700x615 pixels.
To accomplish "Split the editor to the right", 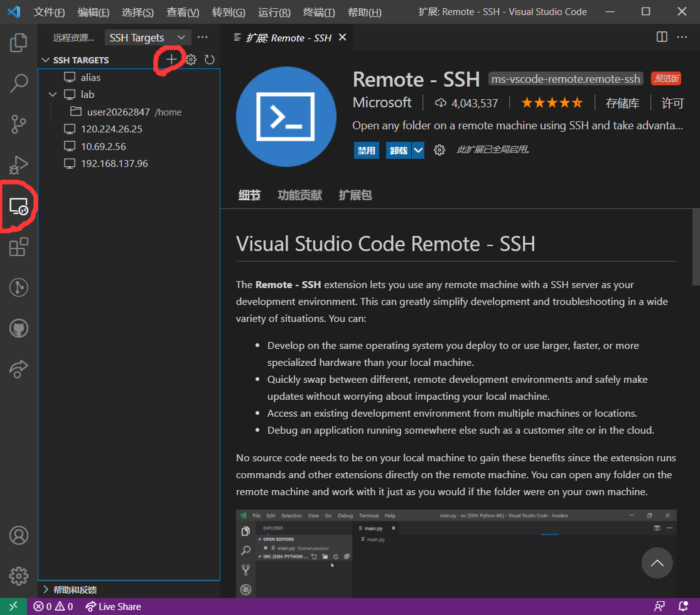I will tap(662, 37).
